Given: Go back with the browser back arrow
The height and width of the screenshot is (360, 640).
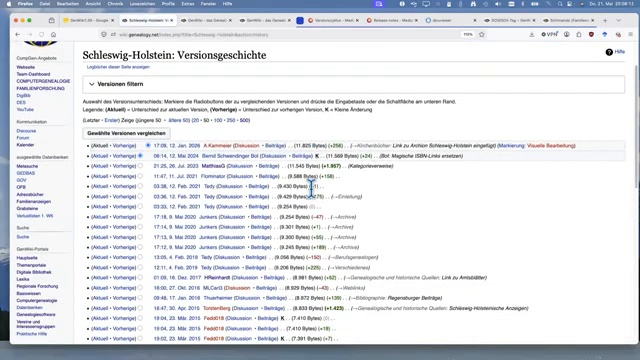Looking at the screenshot, I should 18,35.
